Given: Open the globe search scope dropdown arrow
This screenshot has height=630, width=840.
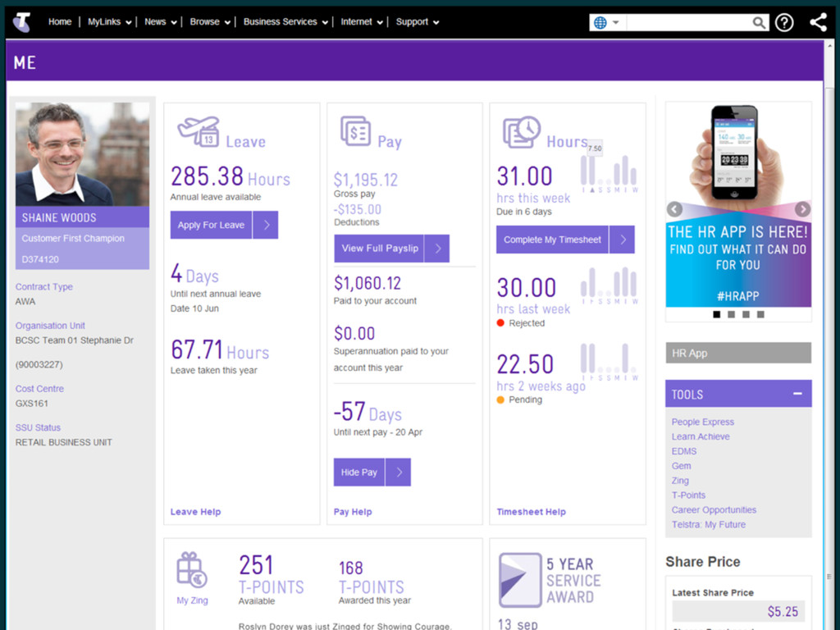Looking at the screenshot, I should (x=615, y=22).
